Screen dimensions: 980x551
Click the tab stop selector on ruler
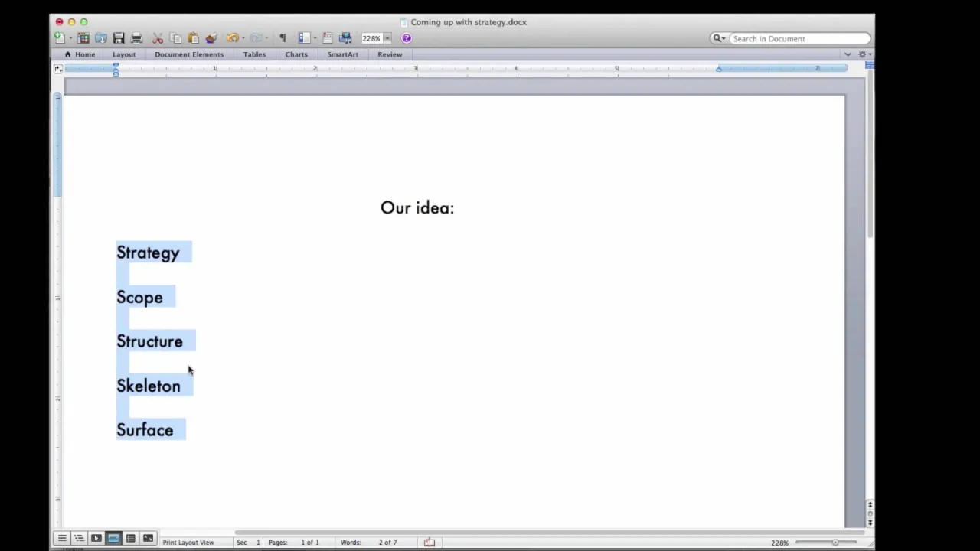pyautogui.click(x=58, y=69)
